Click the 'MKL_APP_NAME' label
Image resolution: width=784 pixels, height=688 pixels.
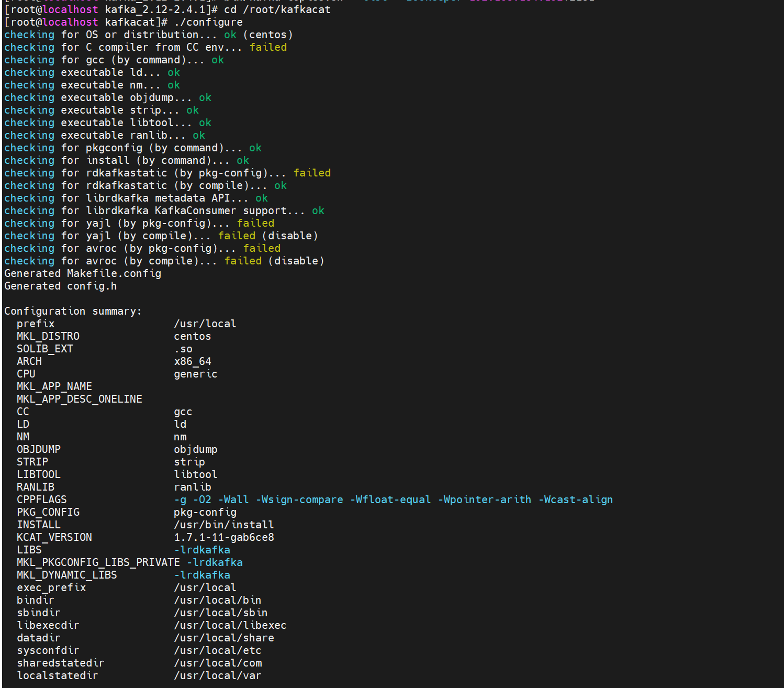pos(54,386)
